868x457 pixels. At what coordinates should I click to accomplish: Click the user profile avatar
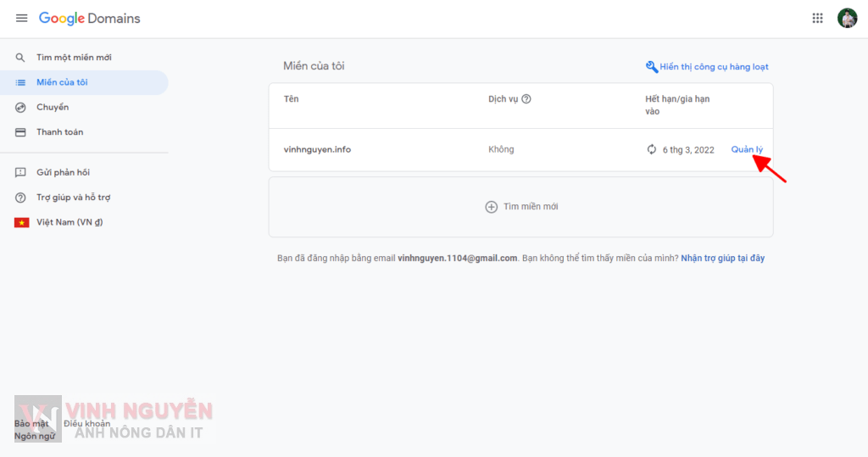click(x=847, y=19)
